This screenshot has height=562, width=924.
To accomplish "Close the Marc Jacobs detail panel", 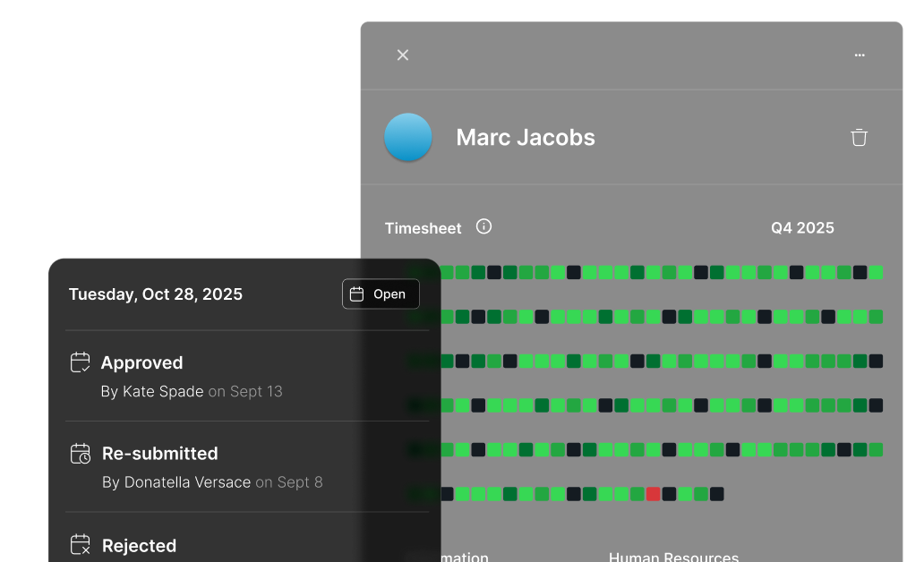I will [403, 55].
